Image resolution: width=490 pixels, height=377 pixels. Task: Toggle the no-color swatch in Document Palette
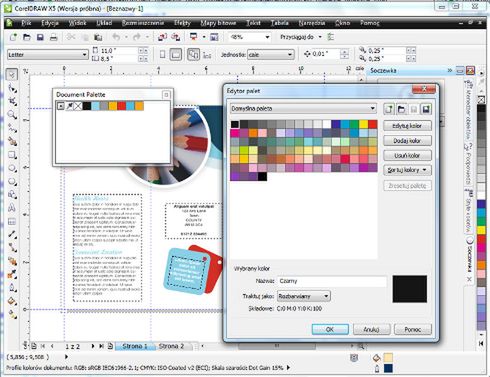coord(78,106)
